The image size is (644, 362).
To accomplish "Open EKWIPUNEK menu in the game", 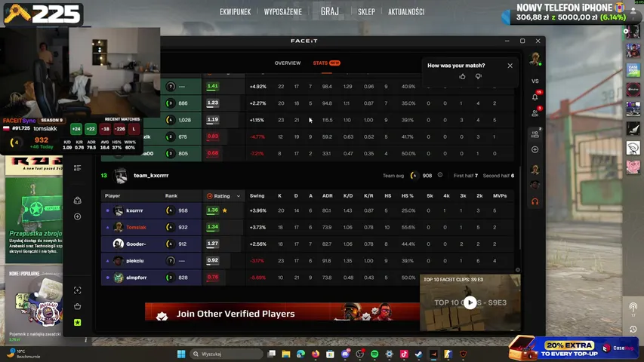I will (x=235, y=12).
